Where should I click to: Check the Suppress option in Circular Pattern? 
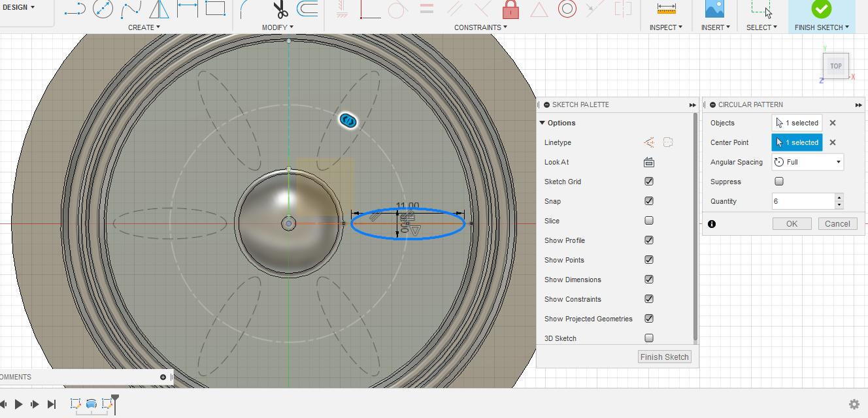[x=778, y=181]
